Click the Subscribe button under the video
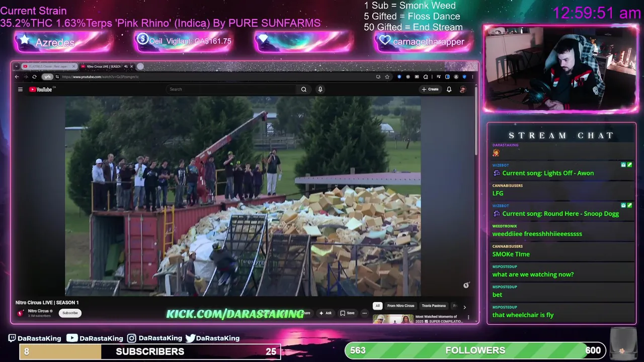Image resolution: width=644 pixels, height=362 pixels. coord(70,313)
